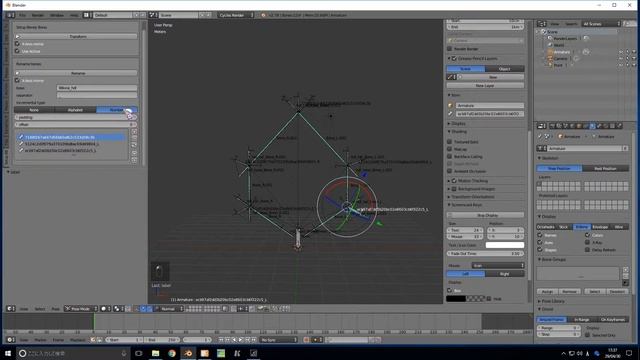This screenshot has height=360, width=640.
Task: Toggle Armature visibility eye in outliner
Action: [621, 52]
